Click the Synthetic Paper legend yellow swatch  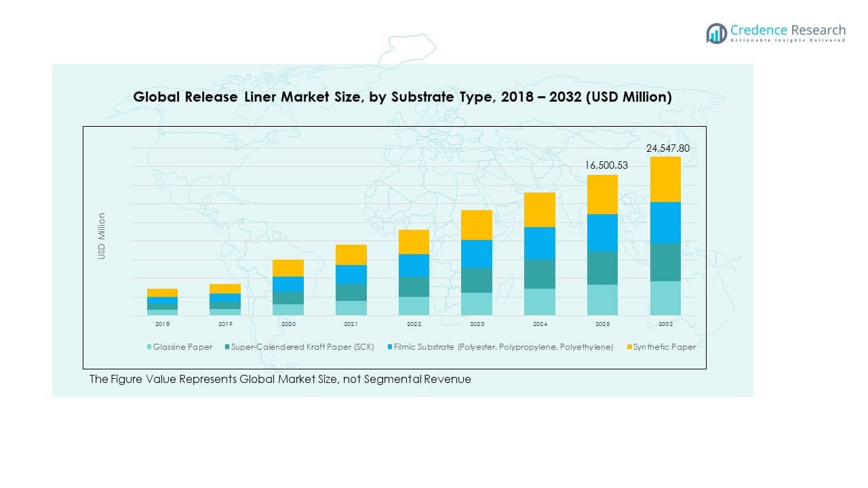tap(628, 347)
